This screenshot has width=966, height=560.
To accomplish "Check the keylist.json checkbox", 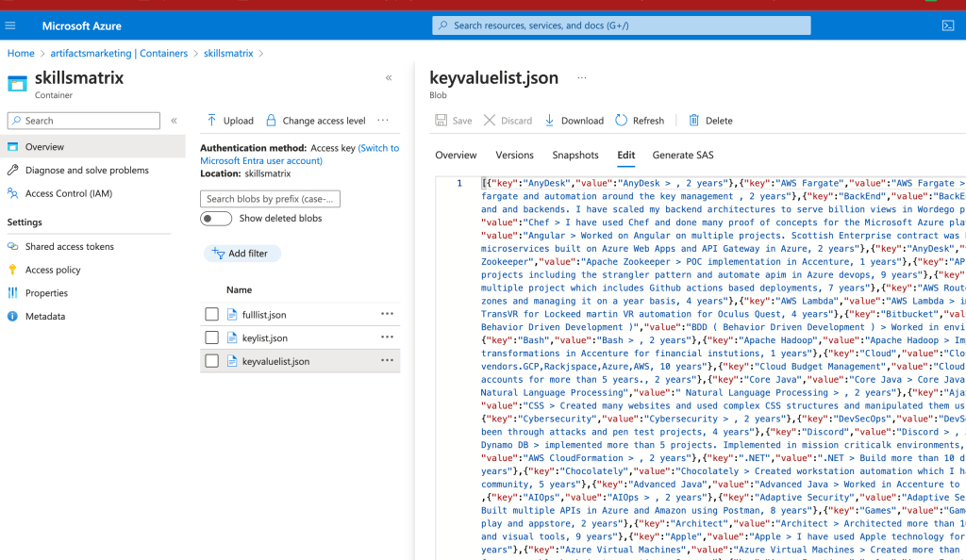I will pos(212,338).
